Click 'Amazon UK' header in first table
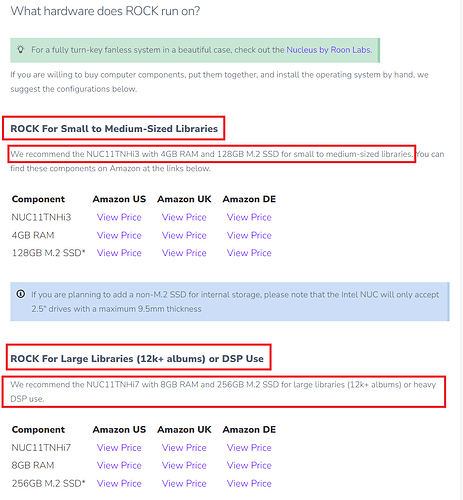Viewport: 463px width, 500px height. (184, 199)
